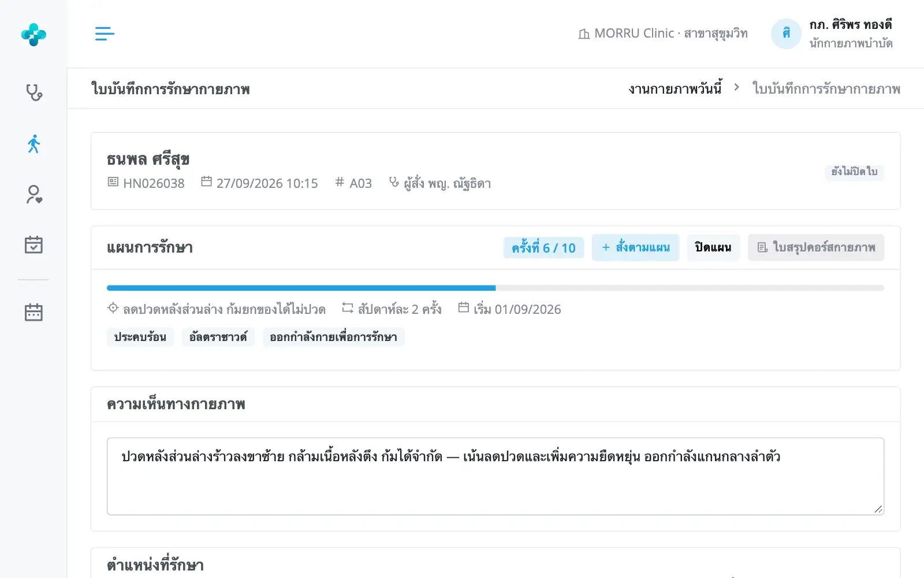This screenshot has height=578, width=924.
Task: Go to งานกายภาพวันนี้ breadcrumb link
Action: pyautogui.click(x=675, y=88)
